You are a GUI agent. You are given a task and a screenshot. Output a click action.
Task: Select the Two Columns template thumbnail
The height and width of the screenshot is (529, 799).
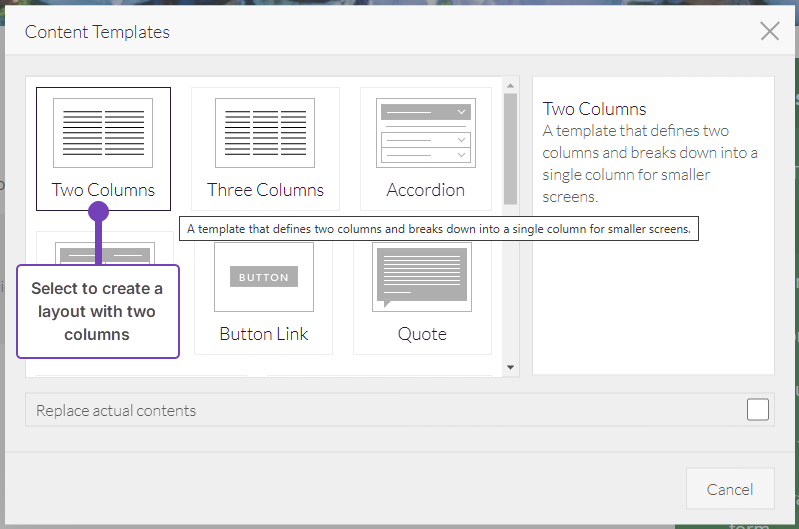click(x=103, y=133)
